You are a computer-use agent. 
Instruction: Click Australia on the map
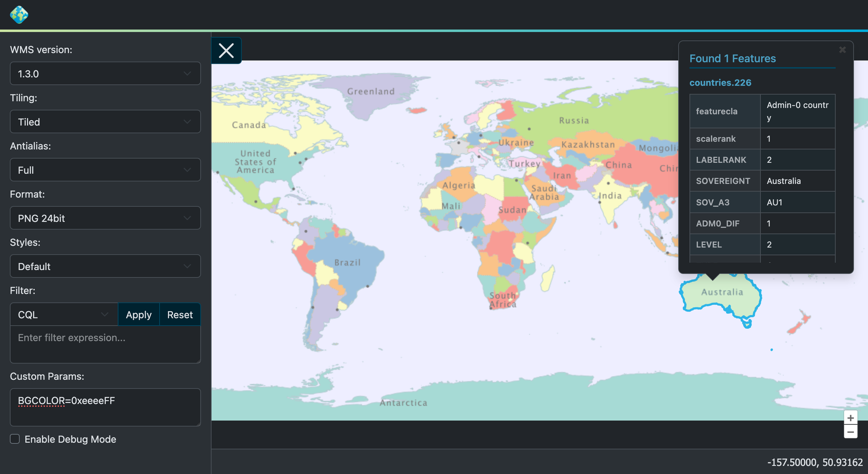click(x=722, y=292)
